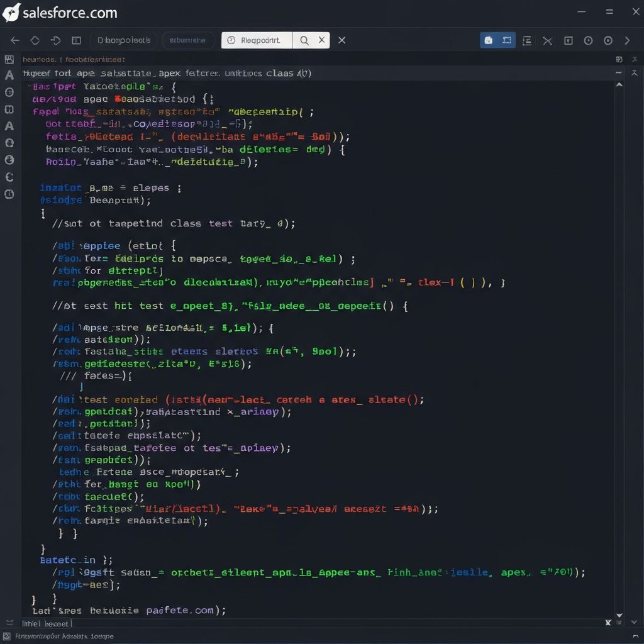Select the active 'Reqpodrirt' tab
The image size is (644, 644).
coord(257,40)
